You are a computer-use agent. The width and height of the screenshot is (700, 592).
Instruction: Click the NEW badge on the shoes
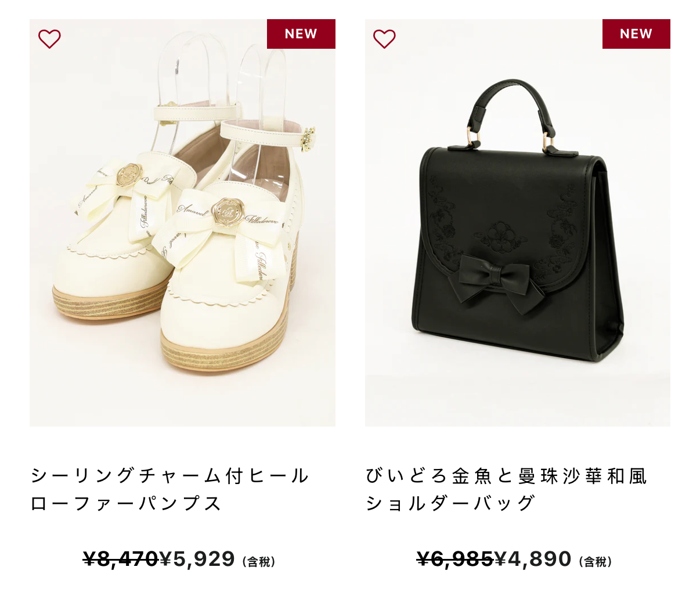pos(301,34)
